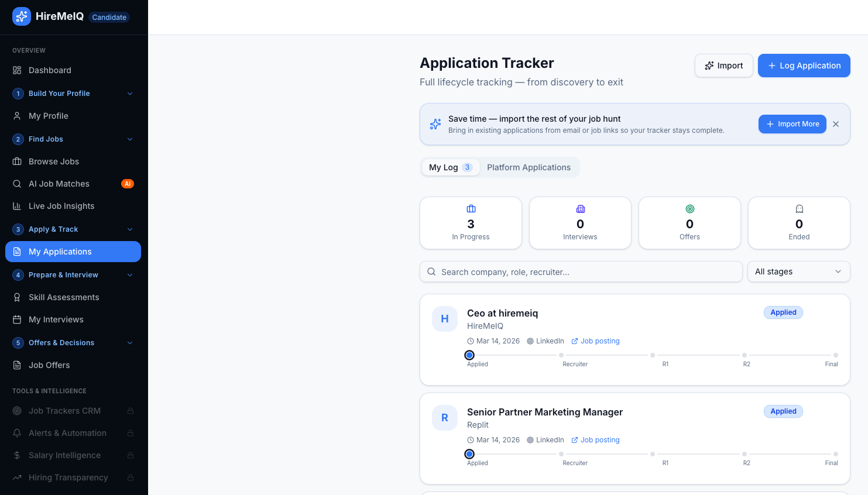868x495 pixels.
Task: Click the Alerts & Automation bell icon
Action: tap(17, 433)
